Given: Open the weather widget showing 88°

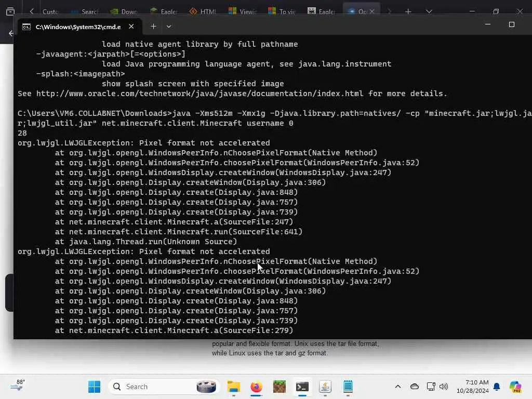Looking at the screenshot, I should [x=18, y=385].
